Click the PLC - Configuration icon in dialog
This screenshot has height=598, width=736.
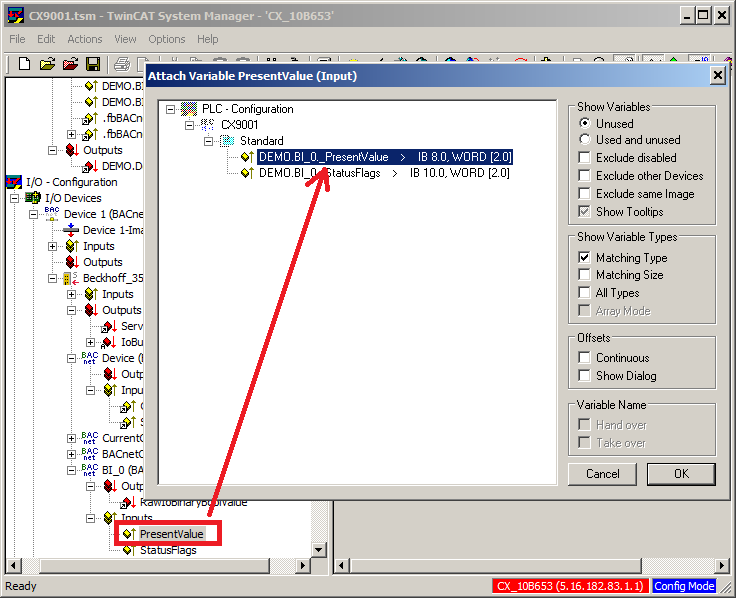tap(189, 109)
